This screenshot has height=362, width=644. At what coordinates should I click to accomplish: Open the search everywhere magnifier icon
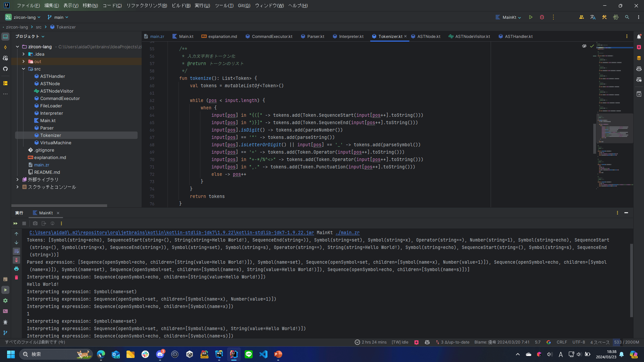627,17
